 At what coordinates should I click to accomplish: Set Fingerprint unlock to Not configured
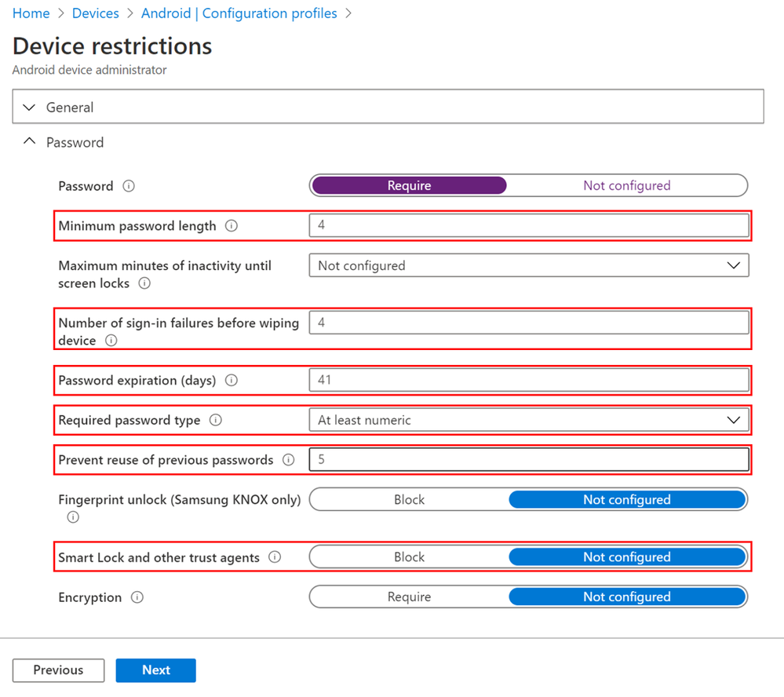point(627,499)
